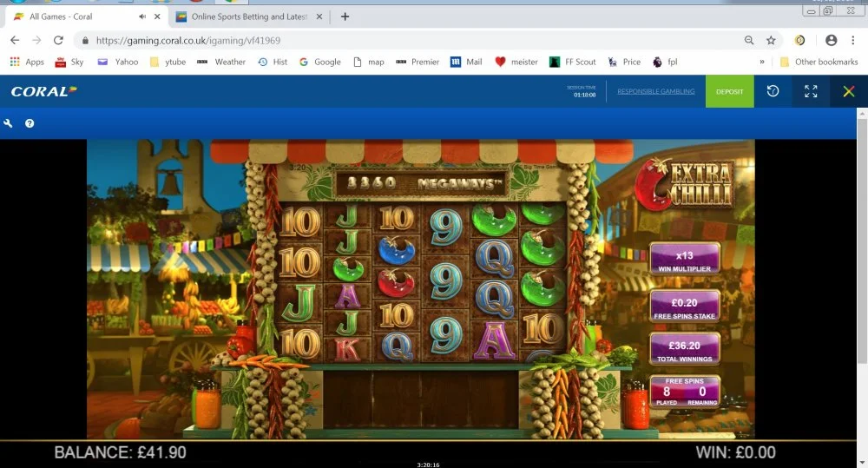Image resolution: width=868 pixels, height=468 pixels.
Task: Click the pink K symbol on second reel
Action: pyautogui.click(x=347, y=349)
